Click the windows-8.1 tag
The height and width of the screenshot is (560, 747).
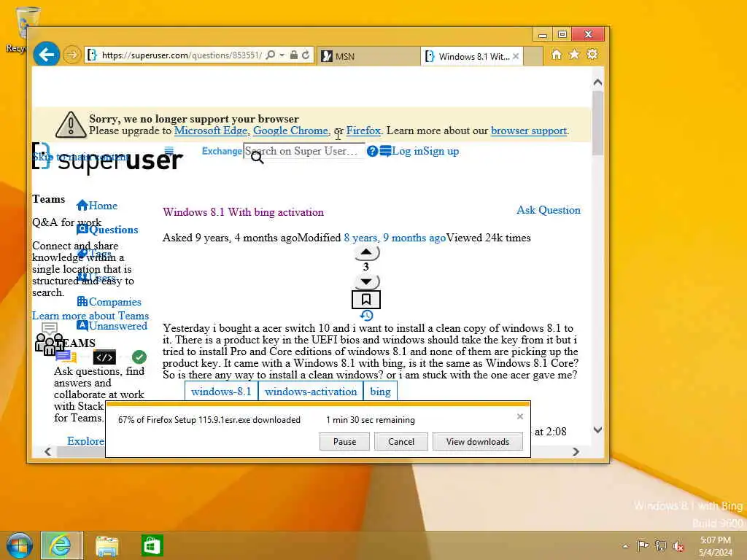[221, 392]
